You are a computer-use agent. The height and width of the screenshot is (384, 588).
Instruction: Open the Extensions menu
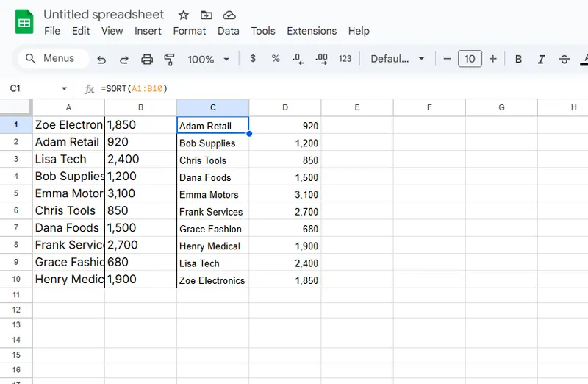click(312, 31)
